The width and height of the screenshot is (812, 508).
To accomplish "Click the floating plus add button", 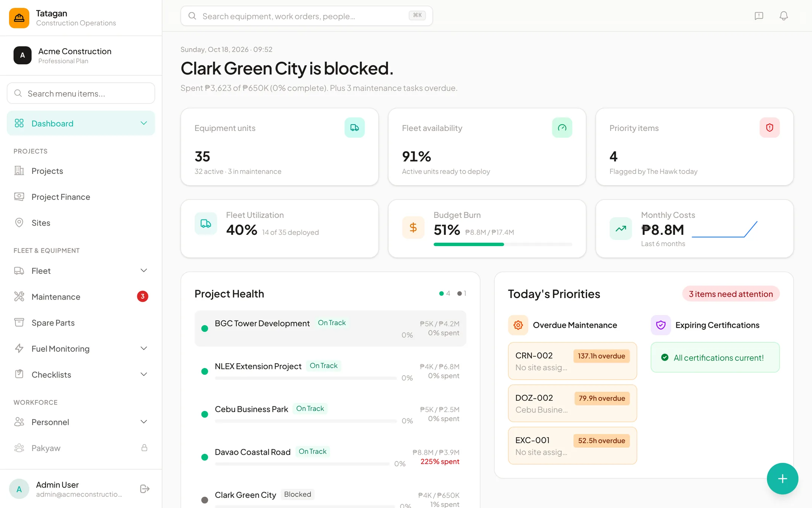I will tap(782, 479).
